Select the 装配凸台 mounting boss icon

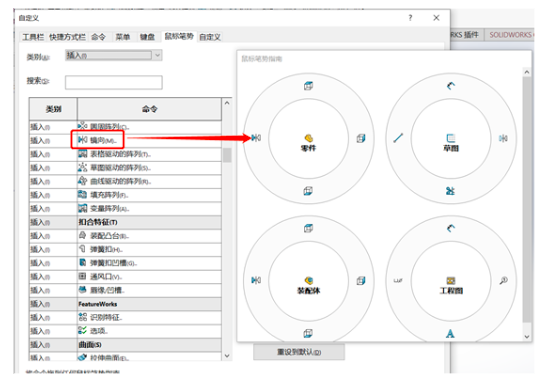82,235
